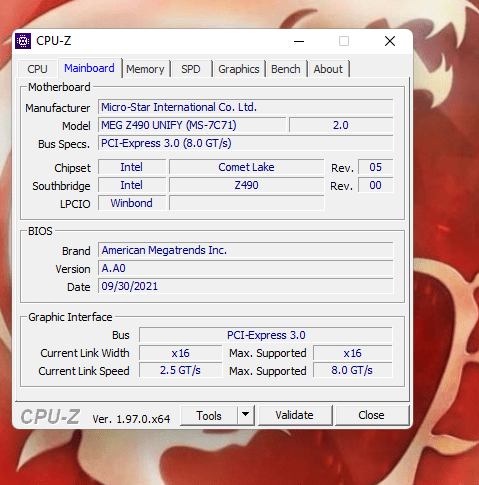The image size is (479, 485).
Task: Click the Max. Supported speed 8.0 GT/s
Action: (x=353, y=370)
